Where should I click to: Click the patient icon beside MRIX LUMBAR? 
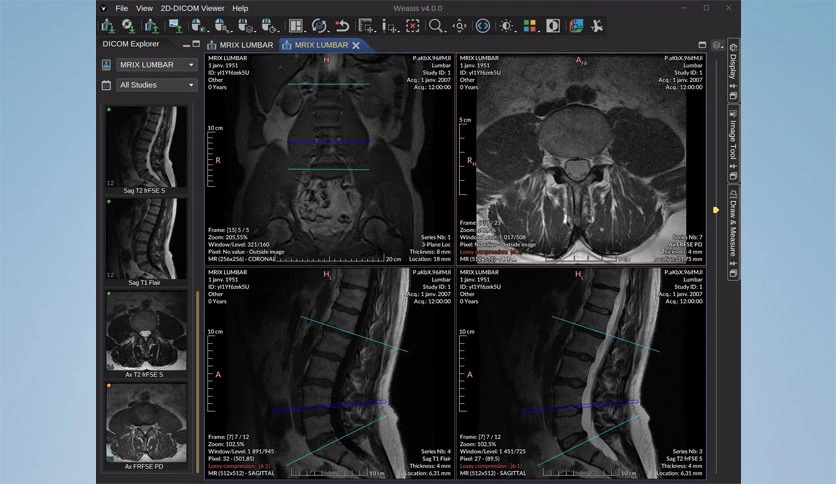pos(107,64)
